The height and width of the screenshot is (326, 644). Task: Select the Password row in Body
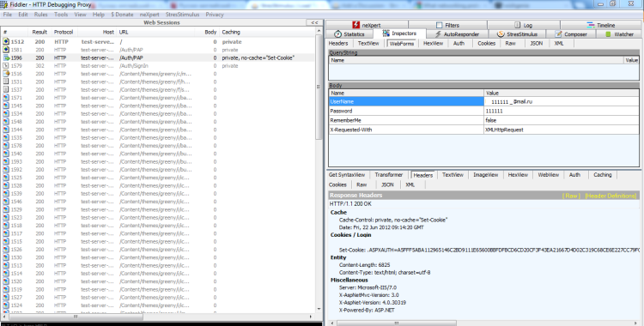(x=484, y=111)
